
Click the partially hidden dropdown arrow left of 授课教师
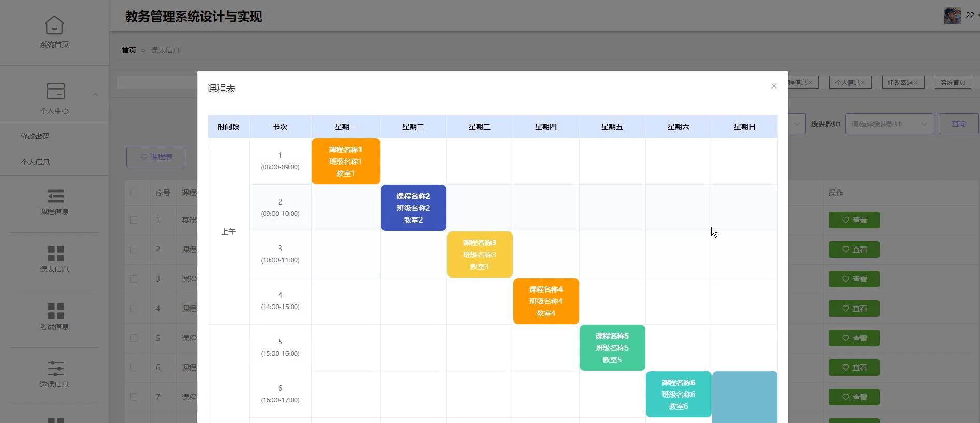tap(797, 124)
